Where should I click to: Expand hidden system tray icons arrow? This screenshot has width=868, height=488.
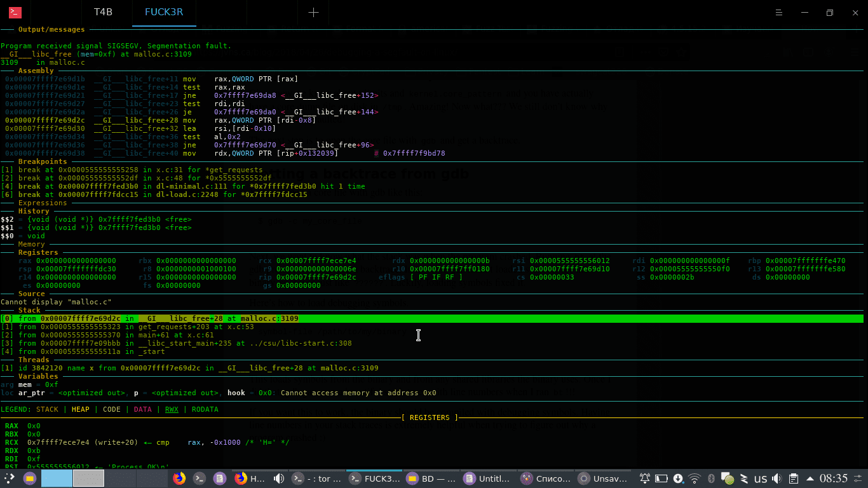coord(810,478)
